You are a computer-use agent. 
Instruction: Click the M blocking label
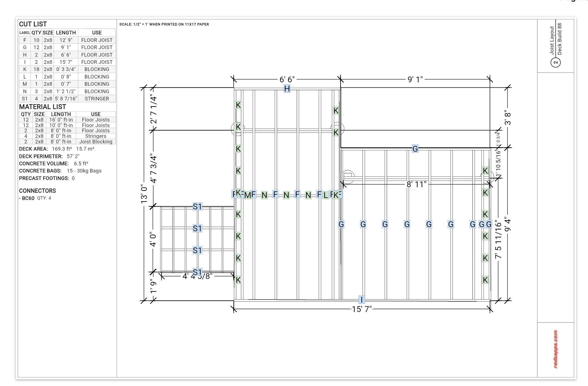click(247, 195)
